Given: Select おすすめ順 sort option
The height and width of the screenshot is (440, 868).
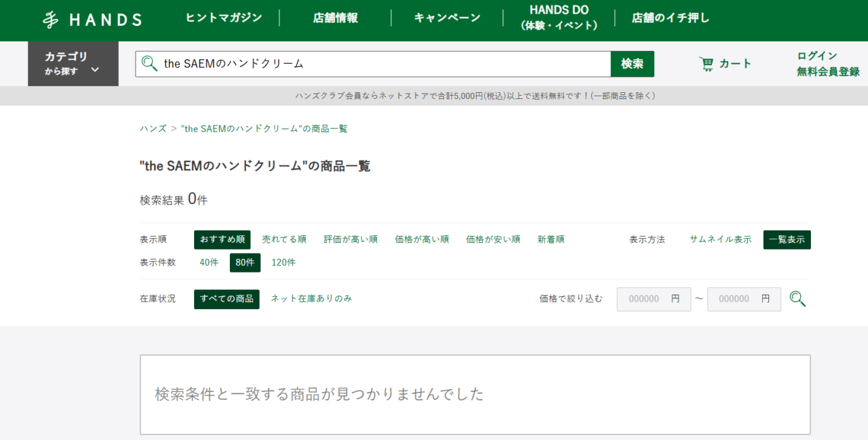Looking at the screenshot, I should [x=222, y=240].
